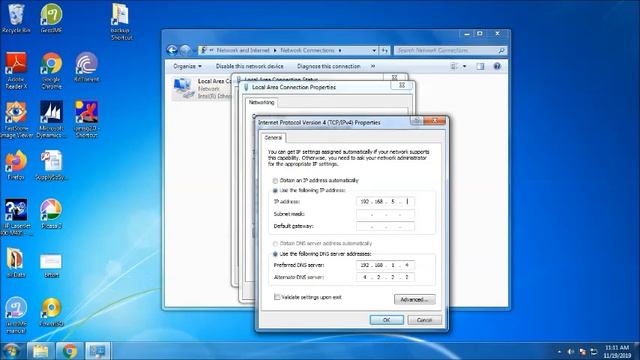Click in the IP address field
640x360 pixels.
pos(385,202)
